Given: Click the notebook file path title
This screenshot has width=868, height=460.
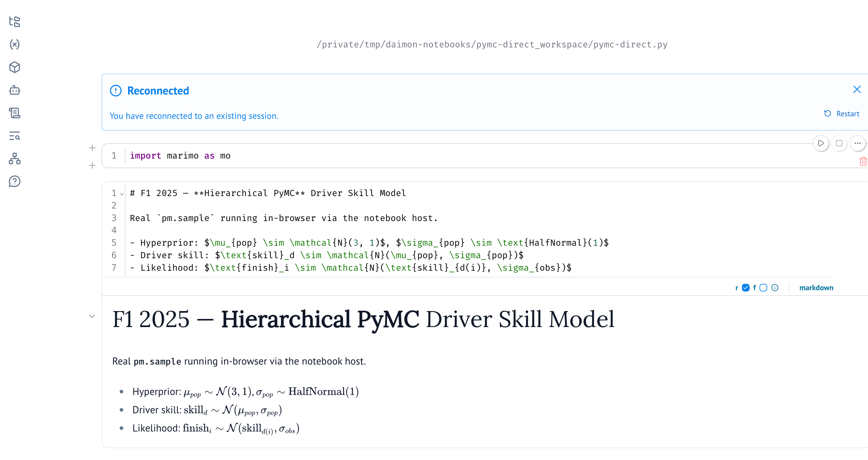Looking at the screenshot, I should click(492, 44).
